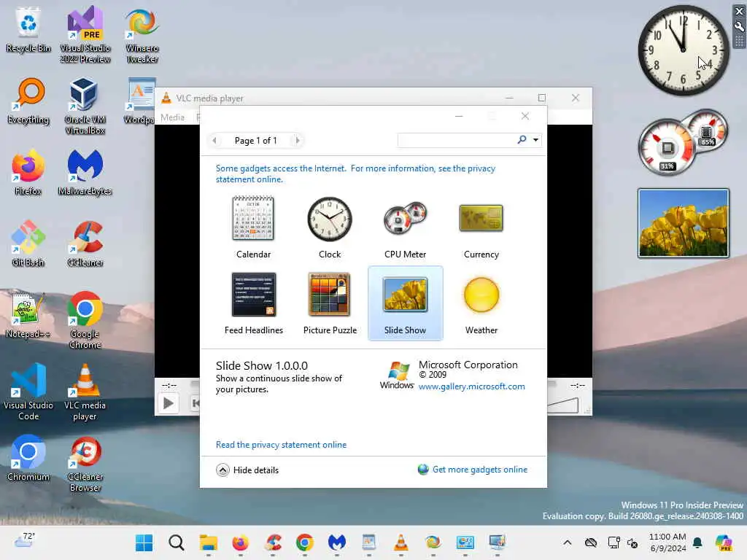Image resolution: width=747 pixels, height=560 pixels.
Task: Open www.gallery.microsoft.com link
Action: (x=472, y=386)
